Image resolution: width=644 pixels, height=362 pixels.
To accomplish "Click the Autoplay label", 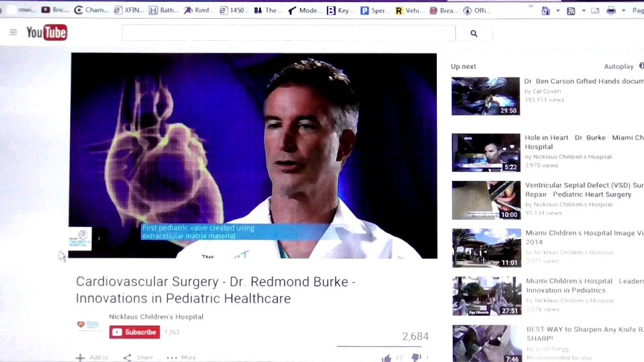I will [x=619, y=66].
